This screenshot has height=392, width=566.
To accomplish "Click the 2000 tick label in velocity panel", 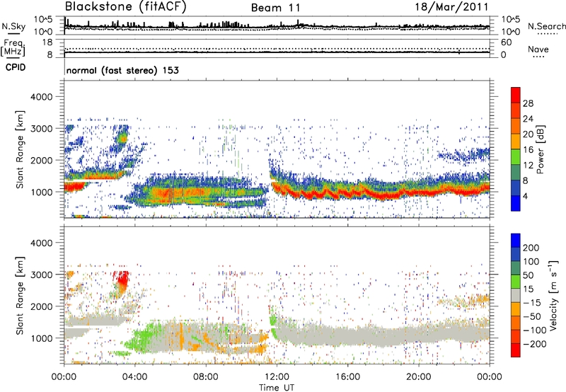I will 41,306.
